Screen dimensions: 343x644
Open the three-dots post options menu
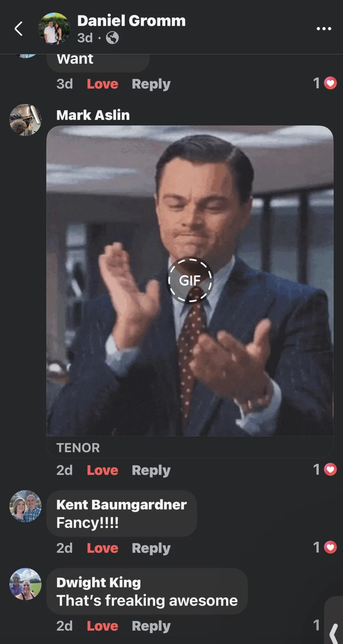(324, 29)
